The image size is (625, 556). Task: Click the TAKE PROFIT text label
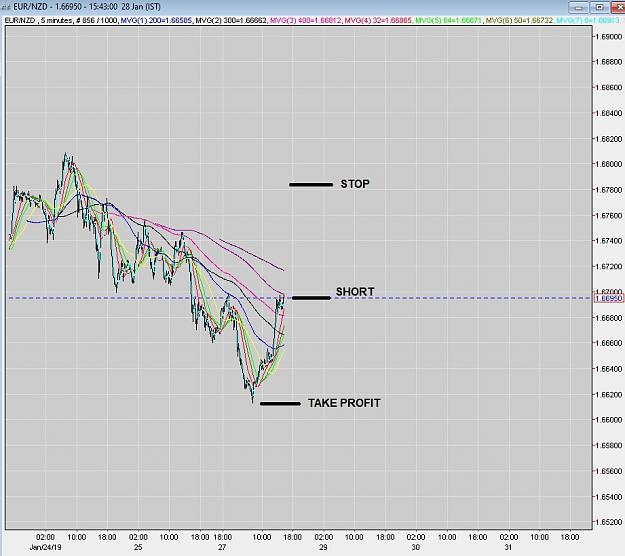[x=344, y=403]
